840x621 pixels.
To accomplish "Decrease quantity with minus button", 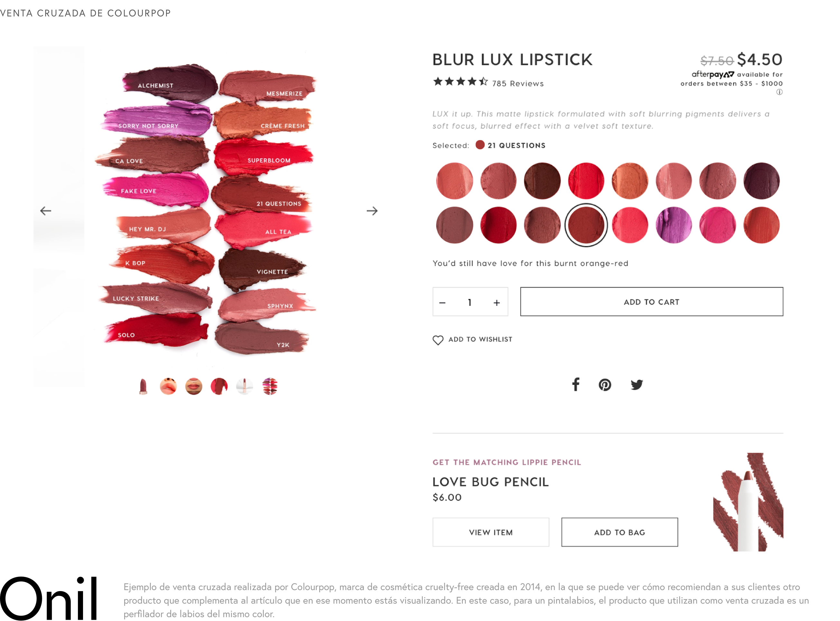I will [x=442, y=303].
